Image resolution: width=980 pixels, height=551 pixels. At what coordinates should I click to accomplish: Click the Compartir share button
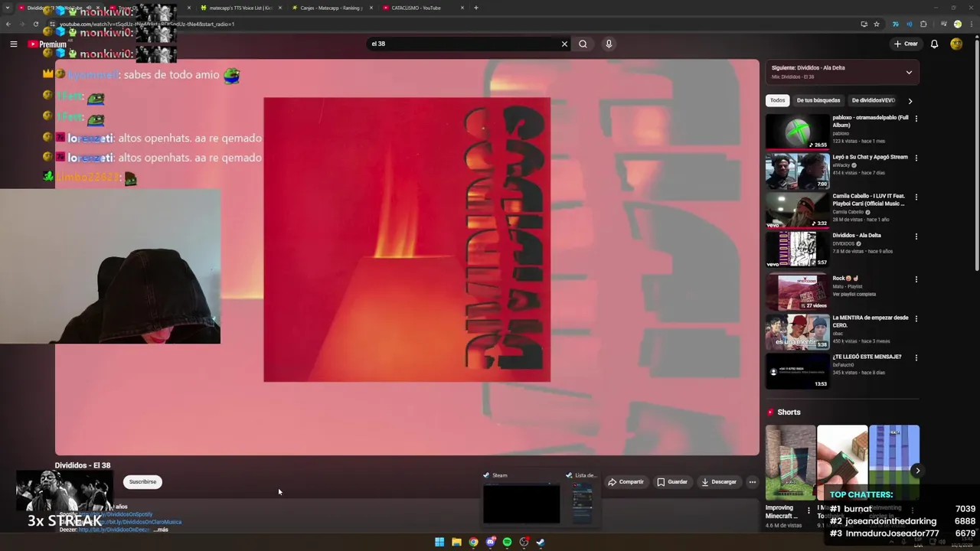click(626, 482)
